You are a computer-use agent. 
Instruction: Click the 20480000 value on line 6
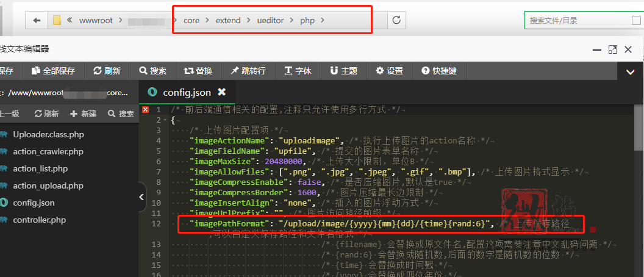click(x=284, y=162)
